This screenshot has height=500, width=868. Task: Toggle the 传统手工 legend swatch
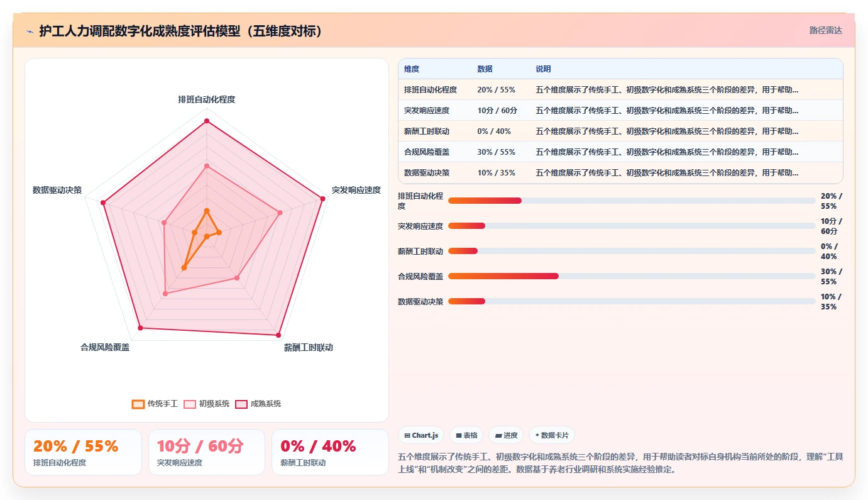138,404
